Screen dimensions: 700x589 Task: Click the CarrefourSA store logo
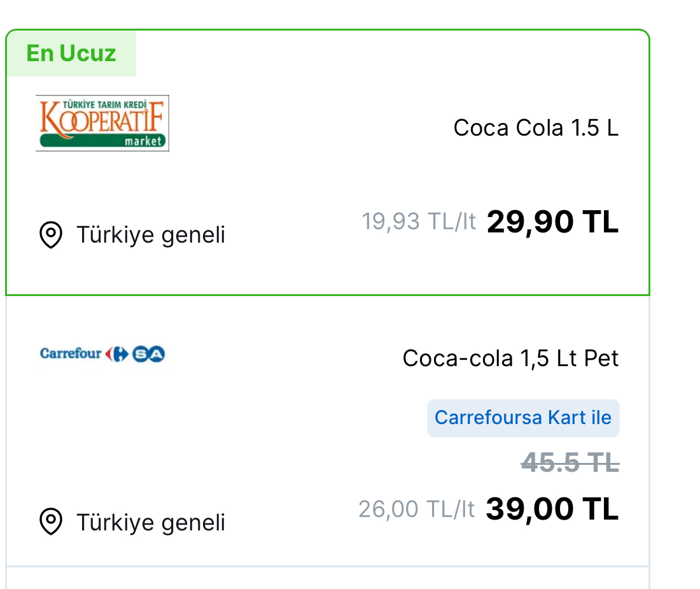[x=102, y=353]
